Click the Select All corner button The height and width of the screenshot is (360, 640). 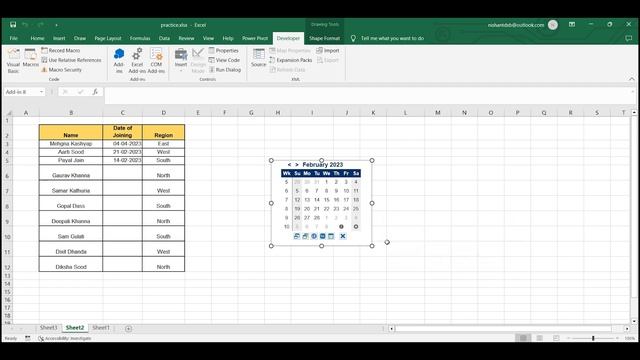pyautogui.click(x=8, y=113)
